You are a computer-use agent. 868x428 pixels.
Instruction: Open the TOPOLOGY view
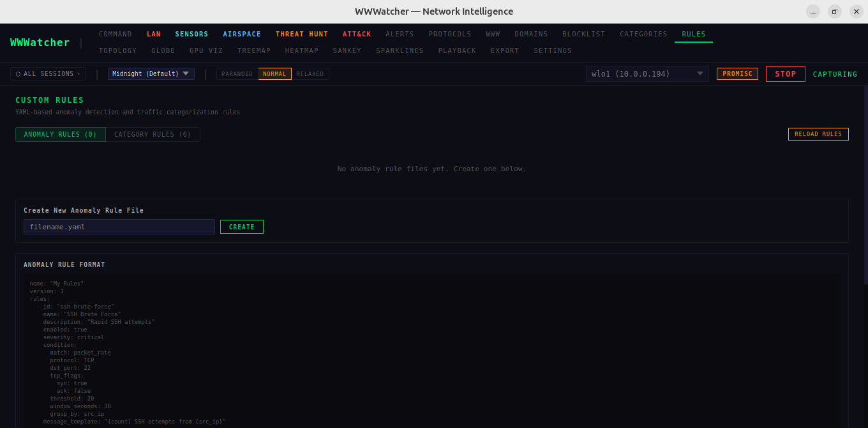(118, 50)
